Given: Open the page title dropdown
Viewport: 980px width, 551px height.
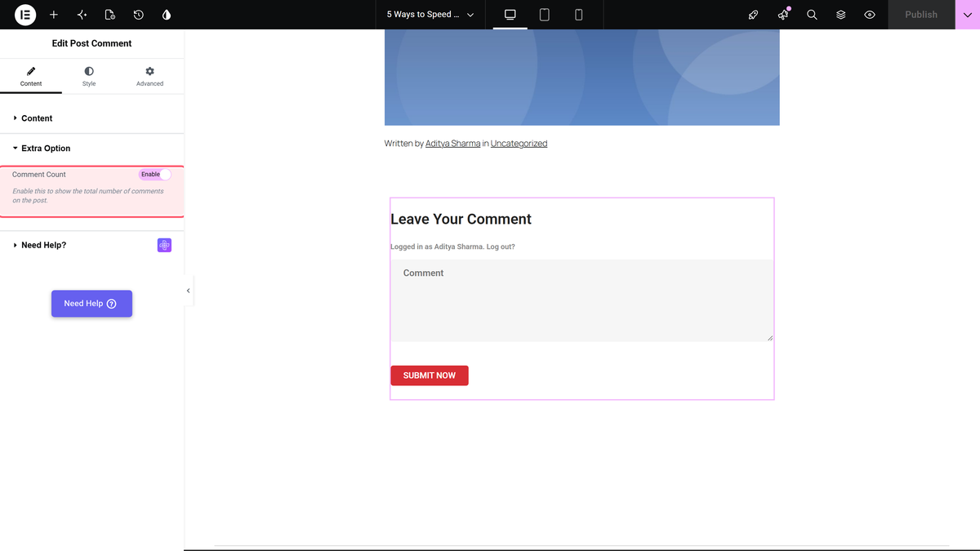Looking at the screenshot, I should [430, 15].
